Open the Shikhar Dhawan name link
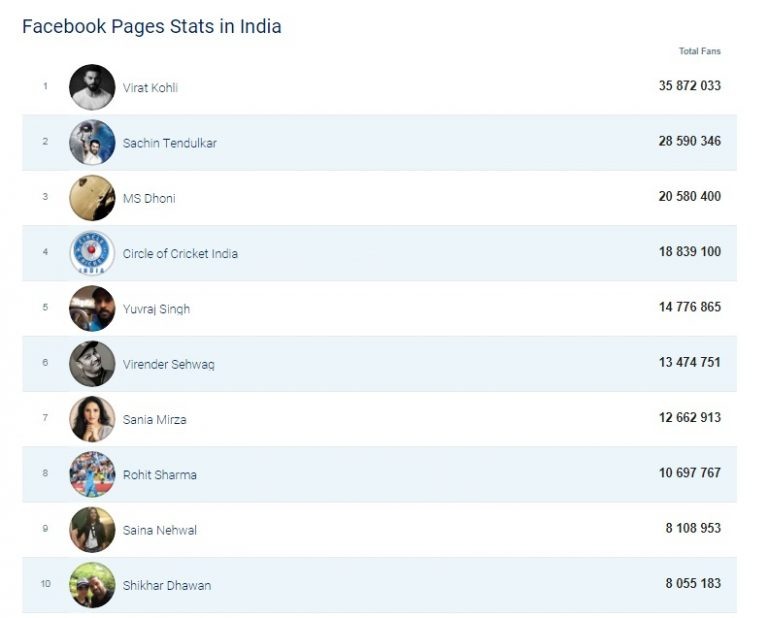Screen dimensions: 768x618 [x=166, y=585]
